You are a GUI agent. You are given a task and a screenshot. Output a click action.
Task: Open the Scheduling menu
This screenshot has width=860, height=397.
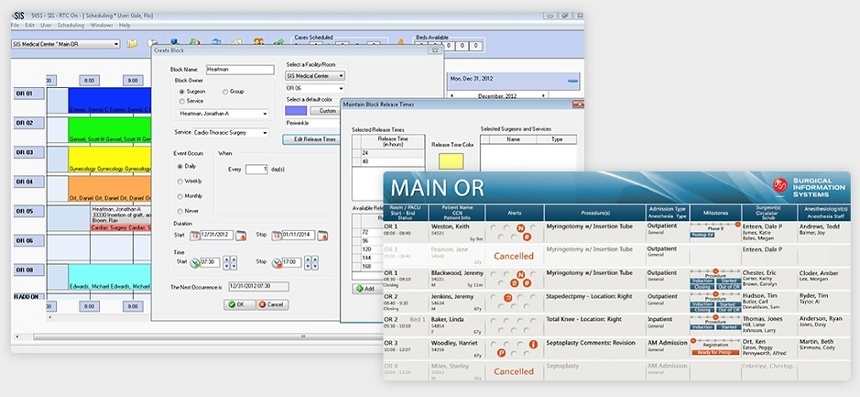[71, 25]
